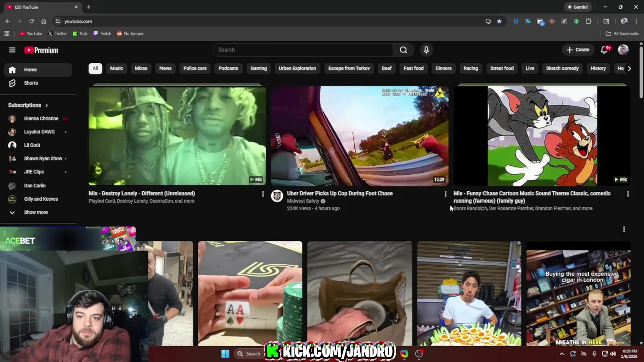Open the No Jumper bookmark
644x362 pixels.
130,33
